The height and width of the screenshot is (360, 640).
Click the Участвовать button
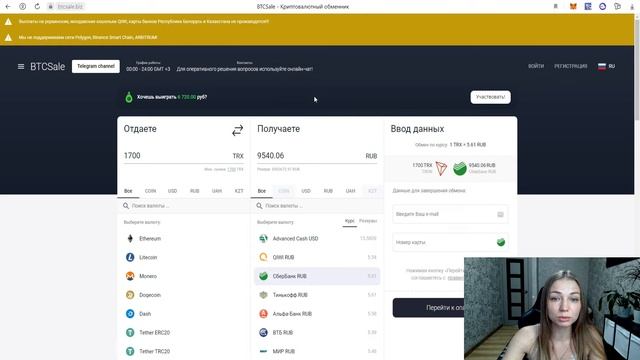[x=490, y=97]
